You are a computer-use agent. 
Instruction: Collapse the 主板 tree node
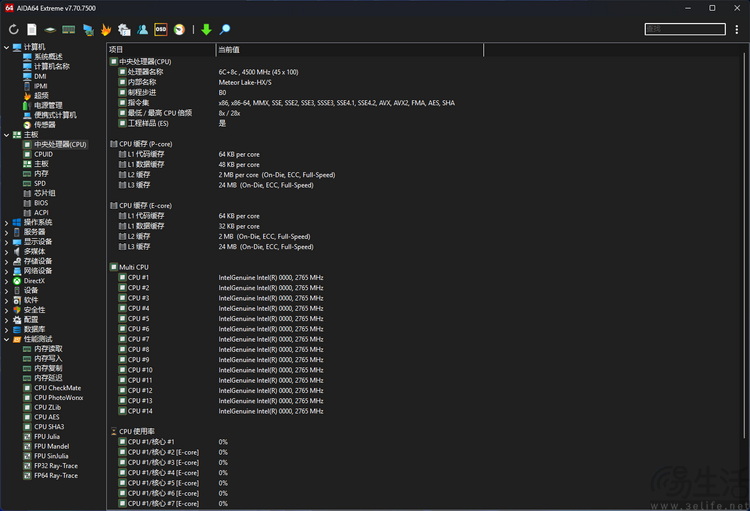pos(6,135)
